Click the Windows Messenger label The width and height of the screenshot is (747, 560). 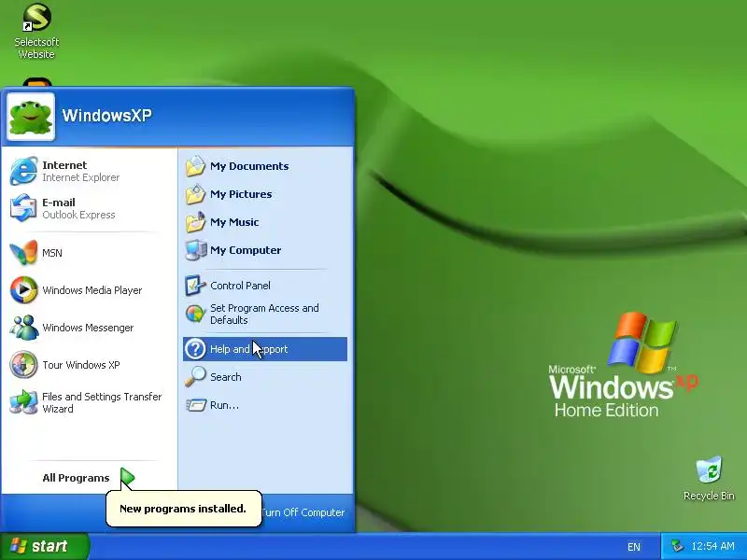88,328
